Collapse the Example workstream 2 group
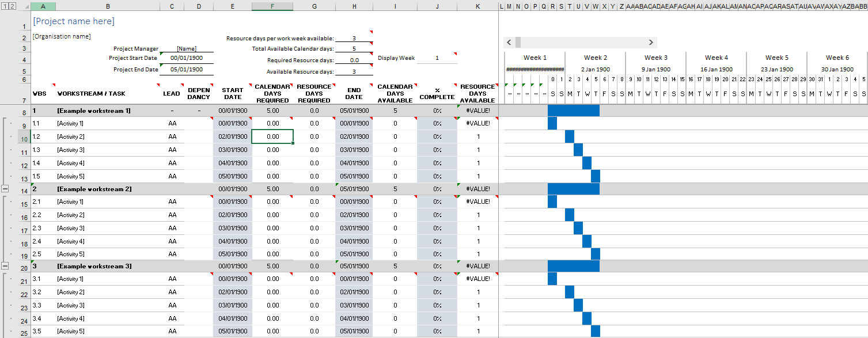This screenshot has width=868, height=338. 5,189
